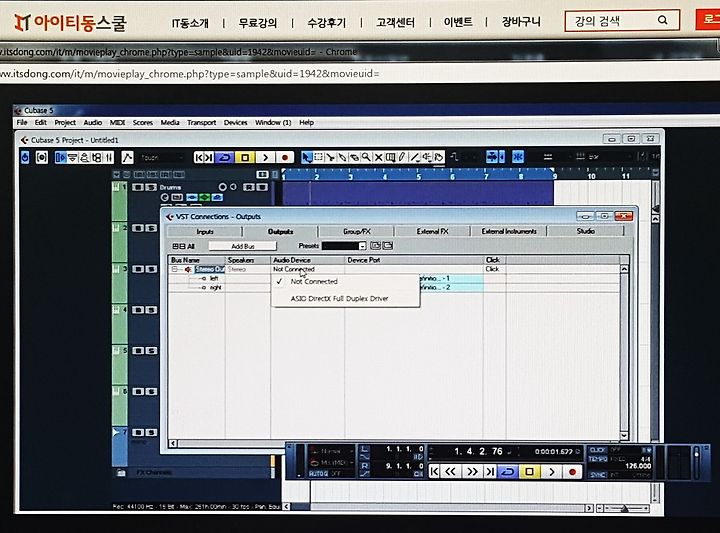Switch to the Inputs tab
720x533 pixels.
[205, 231]
